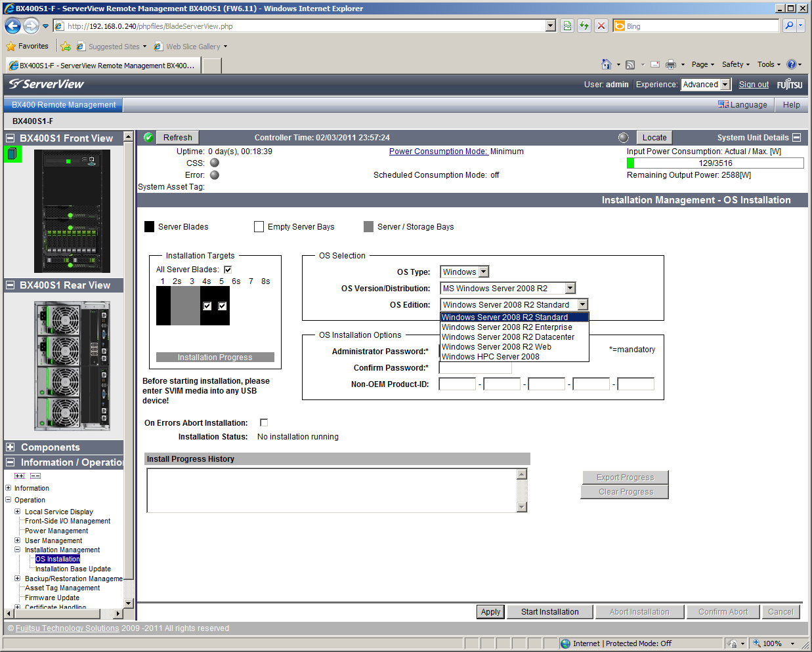Click the Locate button
812x652 pixels.
[x=654, y=138]
